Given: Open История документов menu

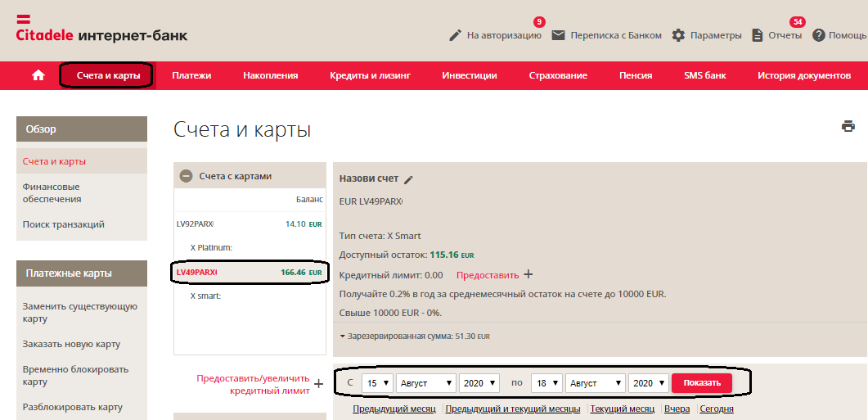Looking at the screenshot, I should 804,76.
